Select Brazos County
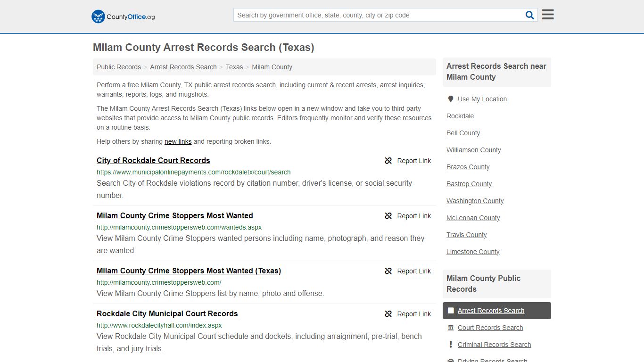 (468, 167)
